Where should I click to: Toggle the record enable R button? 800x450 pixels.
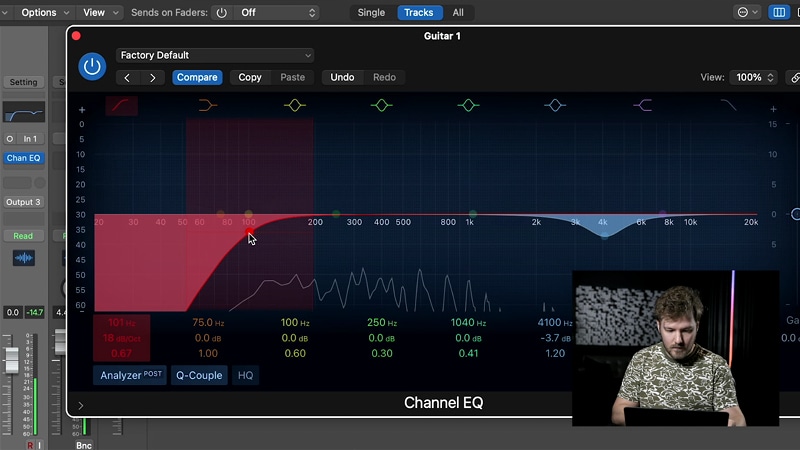pyautogui.click(x=30, y=445)
